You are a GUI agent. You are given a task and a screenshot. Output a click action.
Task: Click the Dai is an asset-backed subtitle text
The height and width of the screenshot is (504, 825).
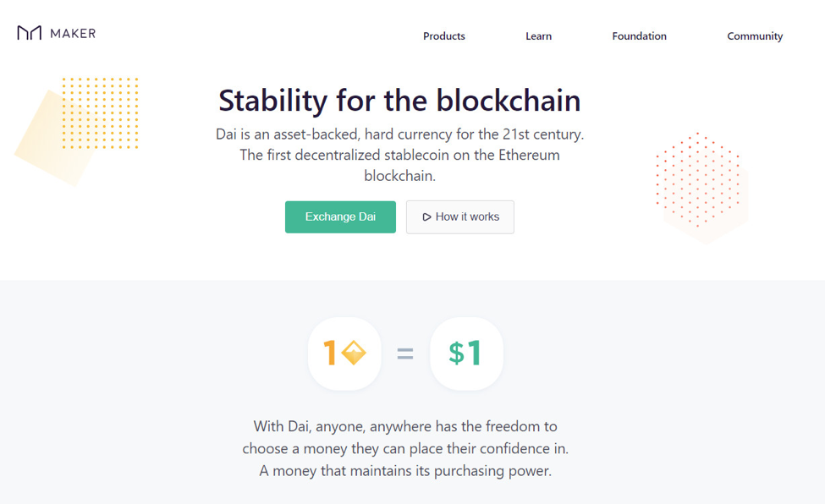(400, 155)
